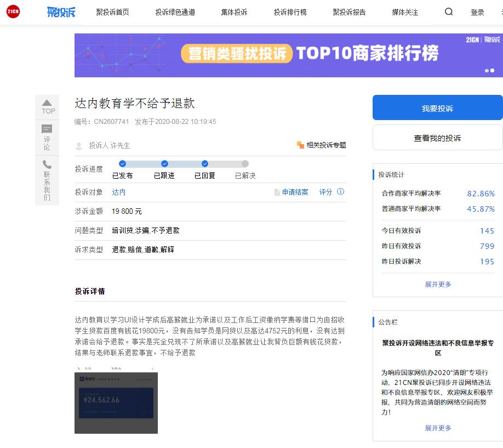503x448 pixels.
Task: Click the 投诉统计 panel heading
Action: coord(391,175)
